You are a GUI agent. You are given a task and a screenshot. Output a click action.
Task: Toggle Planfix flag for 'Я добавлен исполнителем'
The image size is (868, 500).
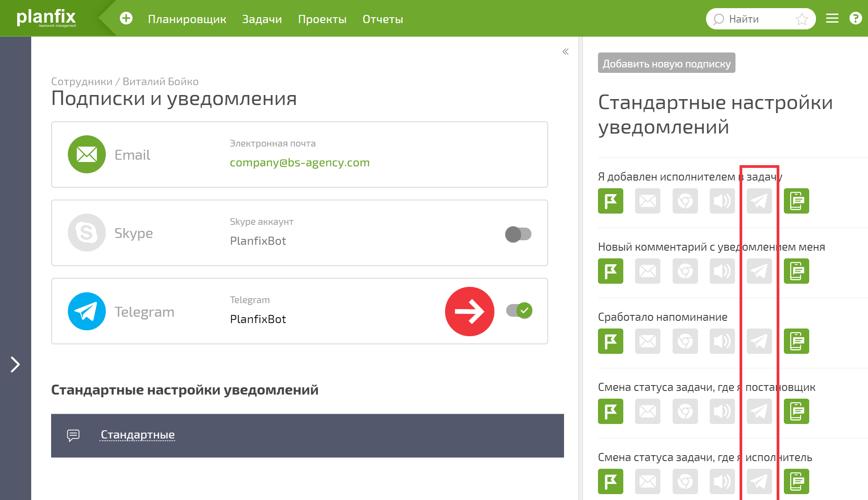(x=611, y=201)
